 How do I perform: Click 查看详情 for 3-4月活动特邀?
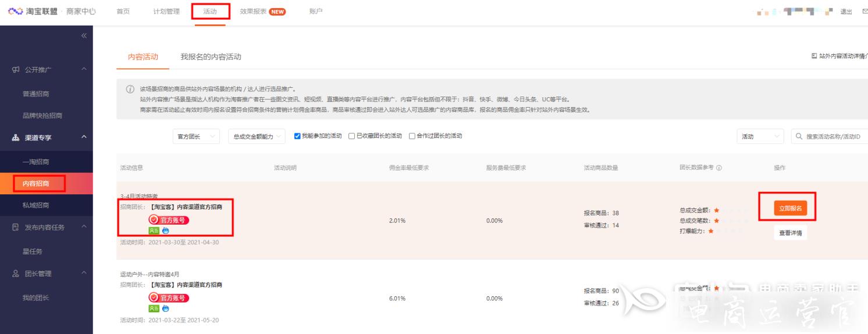click(x=790, y=233)
